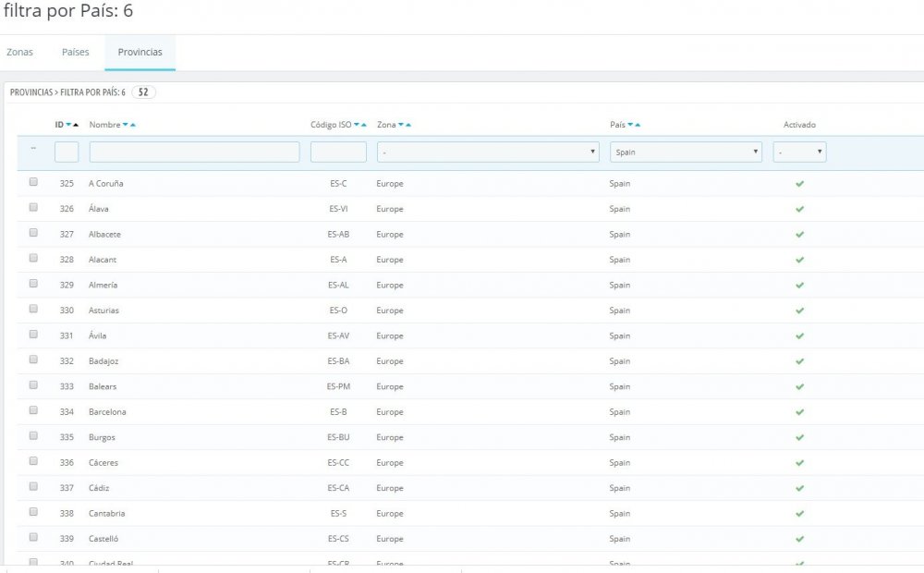
Task: Toggle activated checkmark for Alacant
Action: point(799,260)
